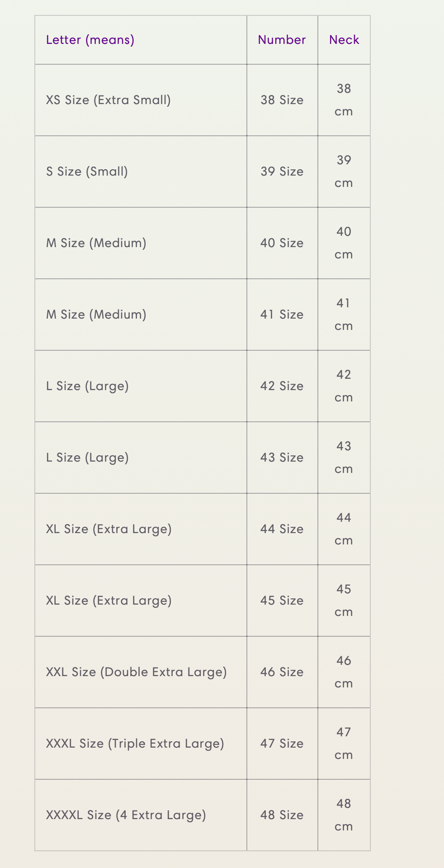444x868 pixels.
Task: Select the "42 cm" neck measurement
Action: click(344, 386)
